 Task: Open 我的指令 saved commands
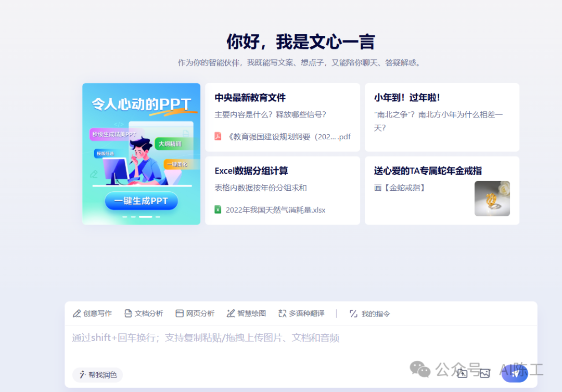(370, 314)
